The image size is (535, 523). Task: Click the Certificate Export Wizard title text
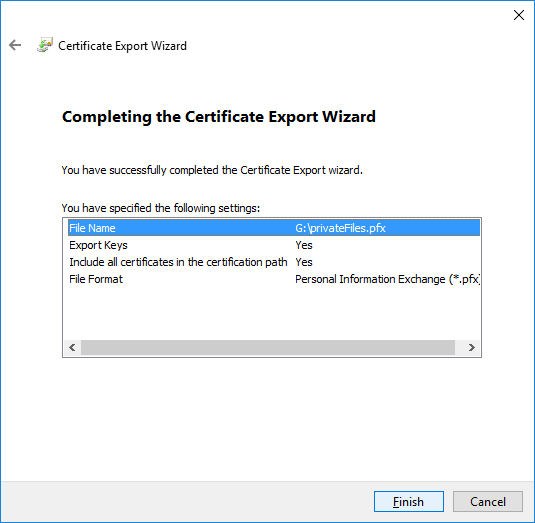122,46
